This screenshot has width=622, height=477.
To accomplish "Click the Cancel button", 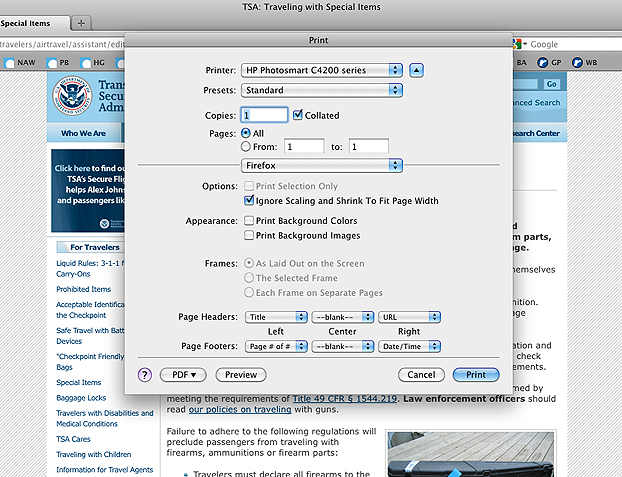I will [x=421, y=375].
